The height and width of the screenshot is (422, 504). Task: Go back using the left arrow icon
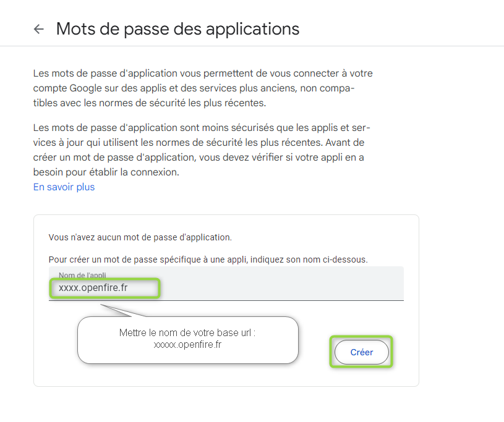[39, 29]
